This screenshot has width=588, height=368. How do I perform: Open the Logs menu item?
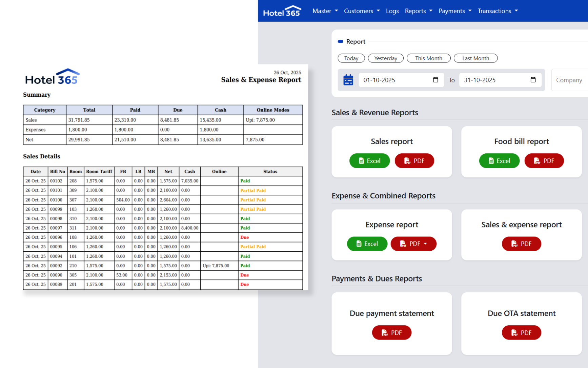392,11
